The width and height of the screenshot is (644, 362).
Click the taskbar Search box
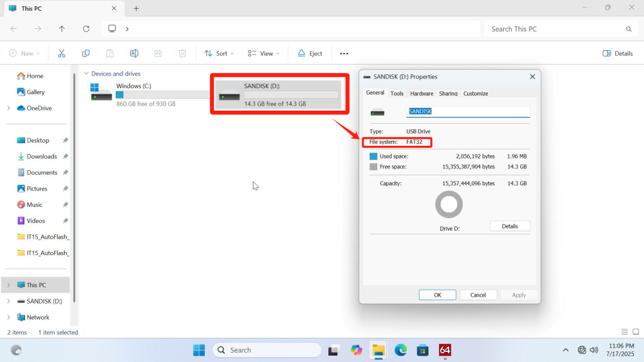tap(267, 350)
